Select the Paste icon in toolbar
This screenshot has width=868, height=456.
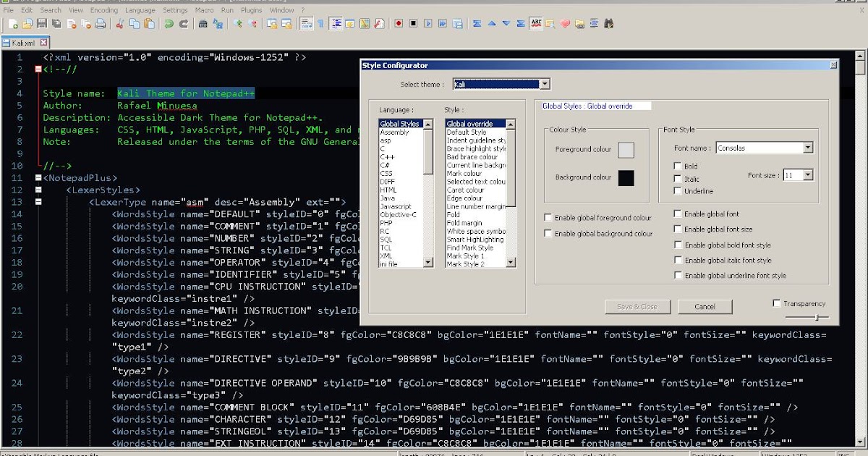point(149,22)
